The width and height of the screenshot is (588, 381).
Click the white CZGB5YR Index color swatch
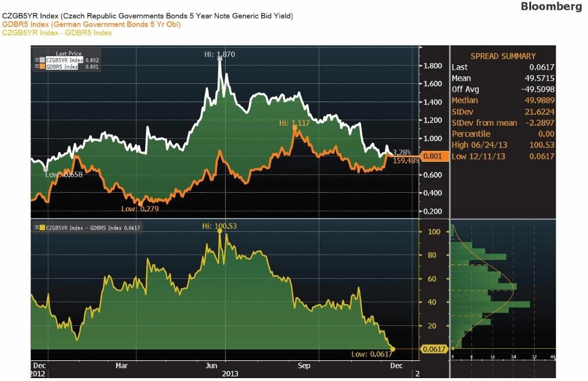point(42,60)
